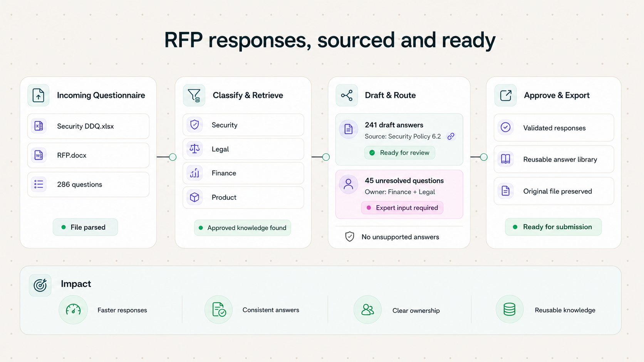Open the 45 unresolved questions heading
The width and height of the screenshot is (644, 362).
click(x=404, y=180)
